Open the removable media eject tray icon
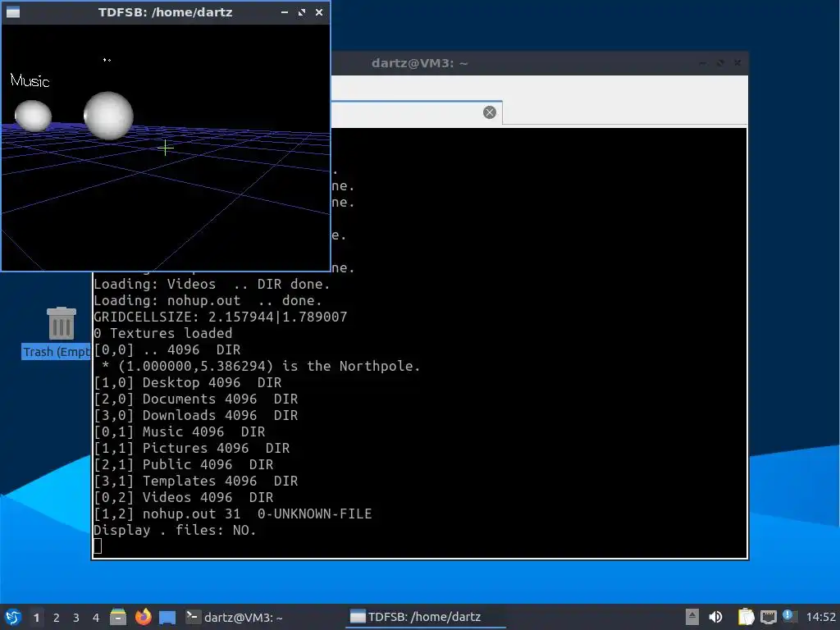 pyautogui.click(x=692, y=617)
